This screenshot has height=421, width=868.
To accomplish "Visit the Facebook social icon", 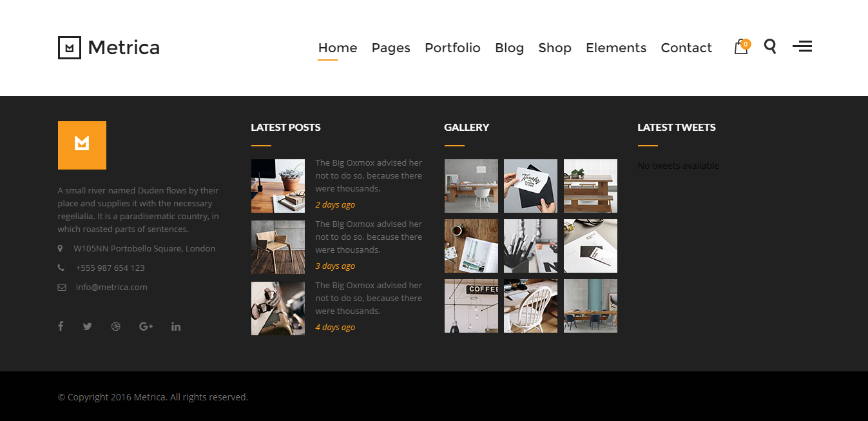I will click(61, 326).
